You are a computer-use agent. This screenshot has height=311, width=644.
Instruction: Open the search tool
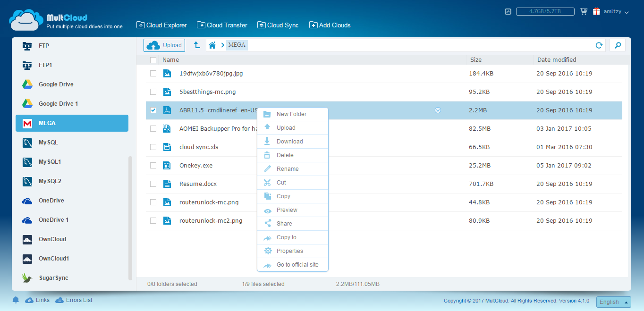pyautogui.click(x=618, y=45)
